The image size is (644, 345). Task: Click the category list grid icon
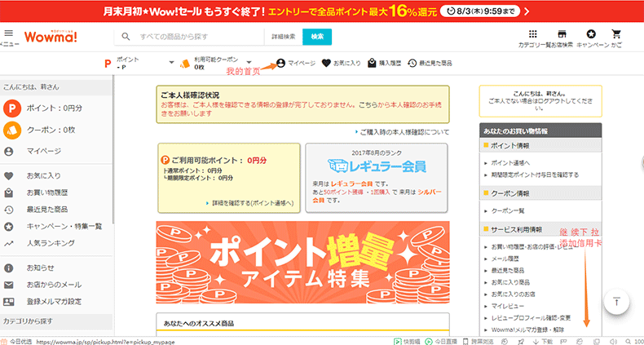pos(533,34)
